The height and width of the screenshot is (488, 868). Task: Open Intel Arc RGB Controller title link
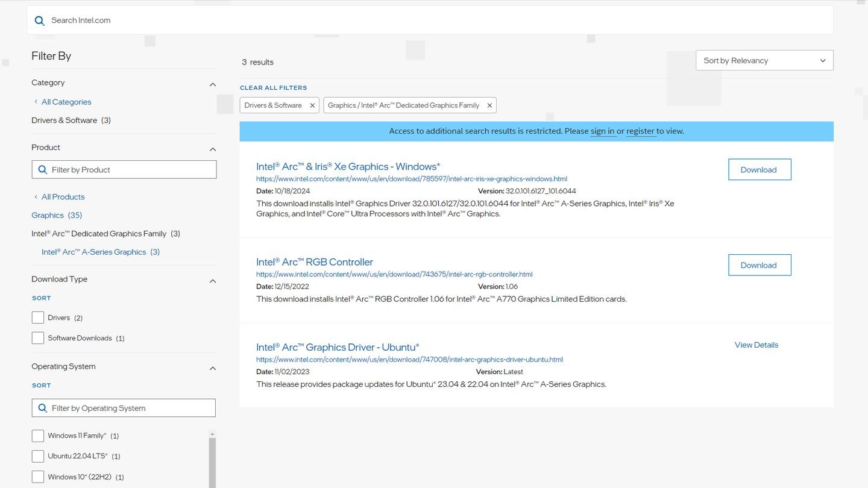pyautogui.click(x=315, y=262)
